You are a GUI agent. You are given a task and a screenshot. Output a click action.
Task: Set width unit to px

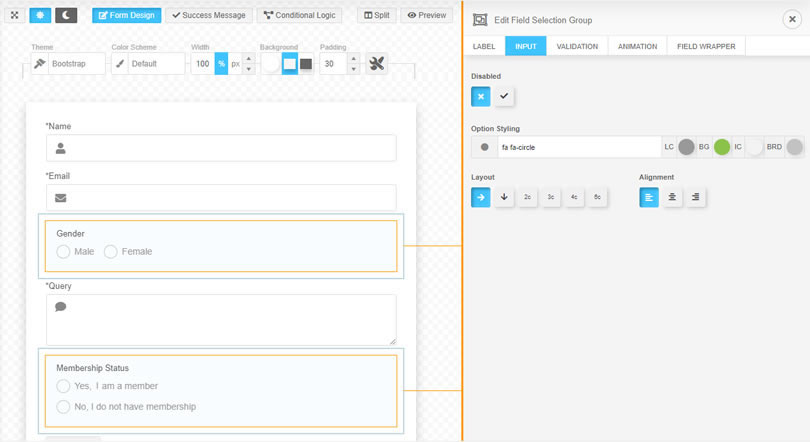coord(235,64)
